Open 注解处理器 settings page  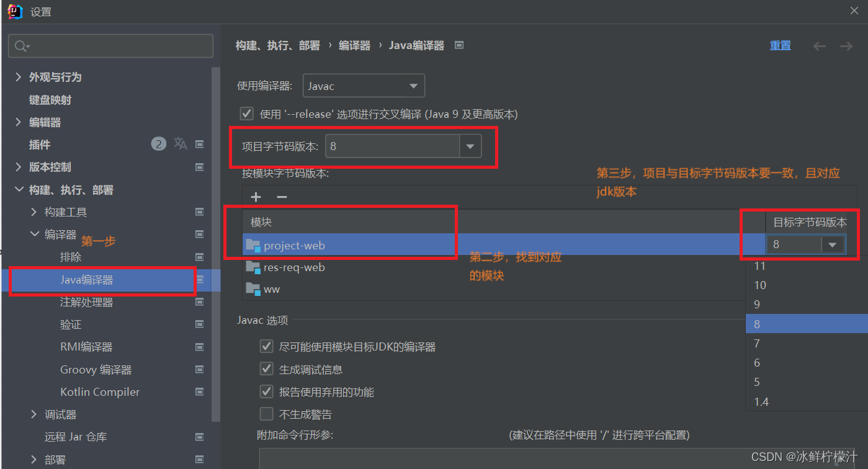coord(87,302)
